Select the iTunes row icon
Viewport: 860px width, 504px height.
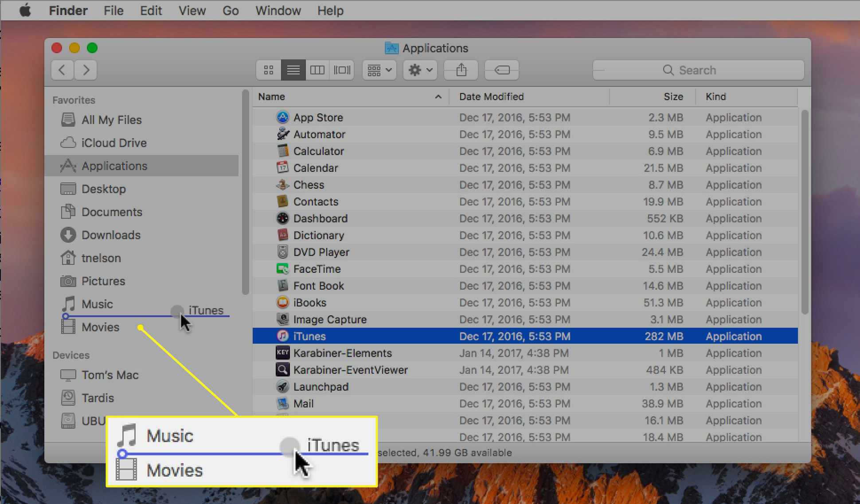(x=282, y=336)
